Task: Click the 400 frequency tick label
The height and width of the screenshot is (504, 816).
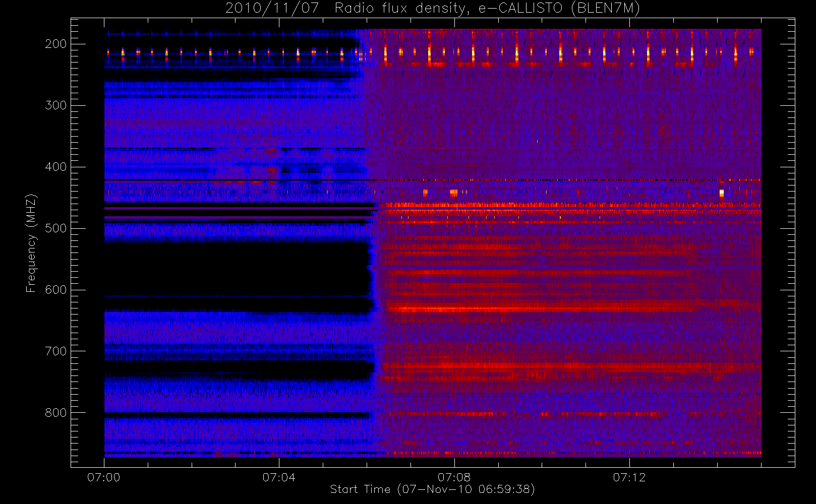Action: pos(56,167)
